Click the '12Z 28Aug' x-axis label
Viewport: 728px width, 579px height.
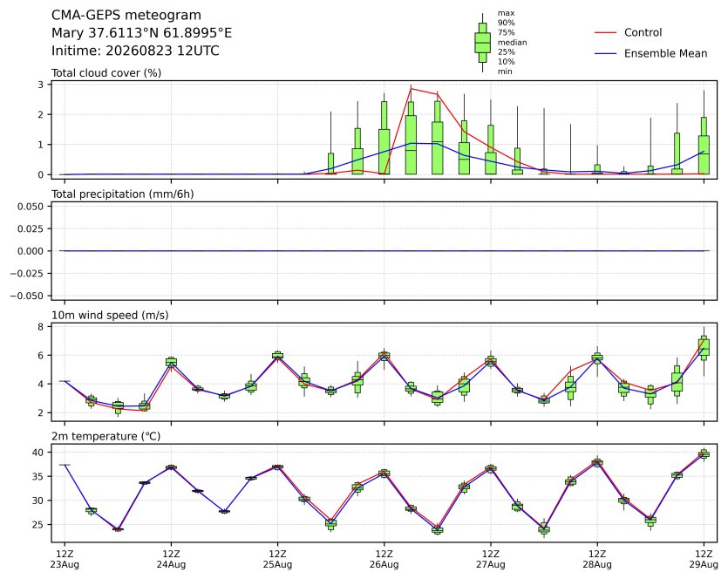pyautogui.click(x=597, y=559)
